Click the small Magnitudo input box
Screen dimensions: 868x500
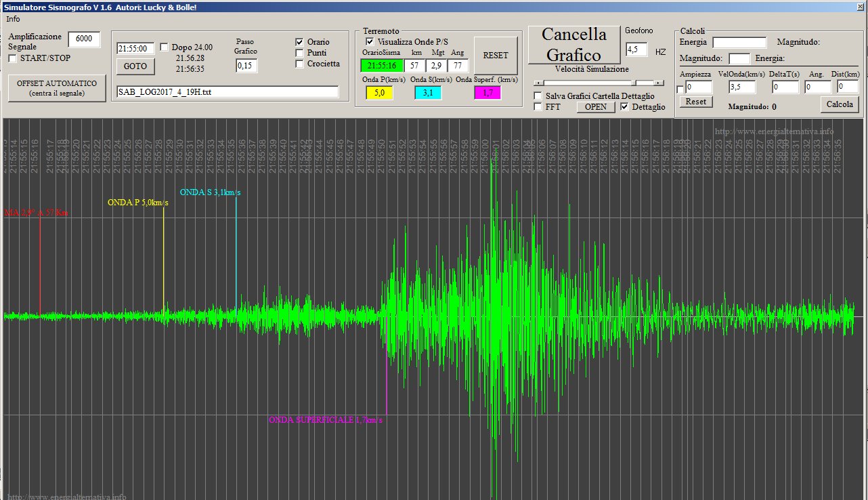pos(739,59)
